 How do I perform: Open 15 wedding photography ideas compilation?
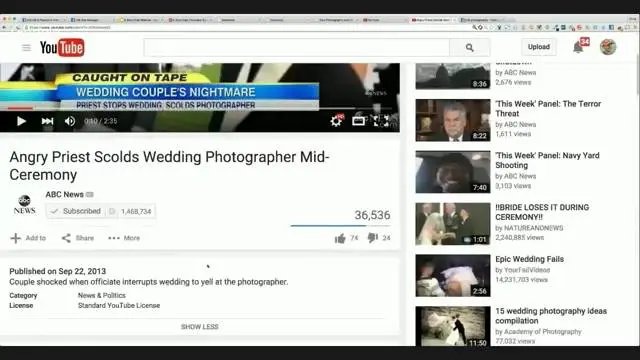pos(551,316)
